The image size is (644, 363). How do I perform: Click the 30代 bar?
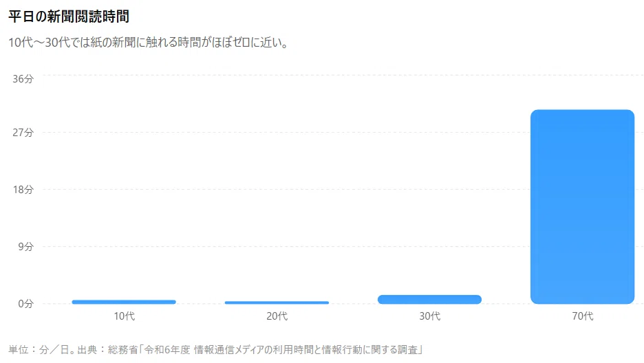click(429, 300)
